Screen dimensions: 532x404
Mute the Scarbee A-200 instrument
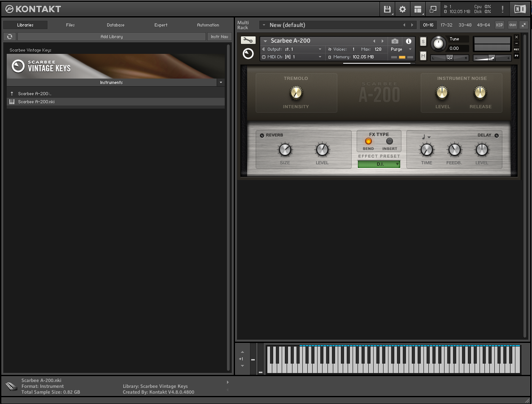click(423, 56)
